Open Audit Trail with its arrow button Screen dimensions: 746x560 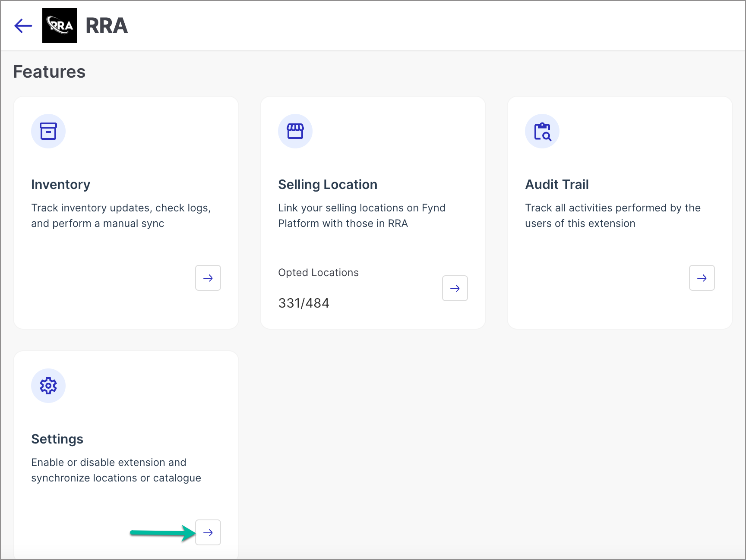[x=702, y=278]
